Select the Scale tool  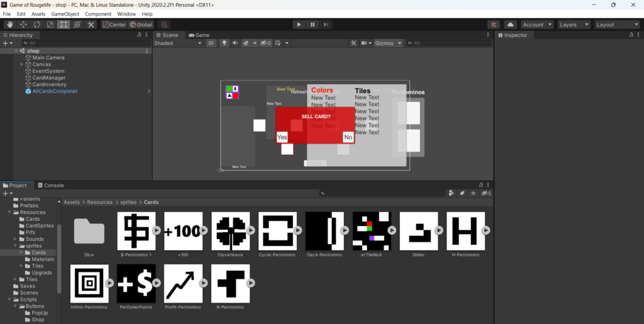click(50, 25)
